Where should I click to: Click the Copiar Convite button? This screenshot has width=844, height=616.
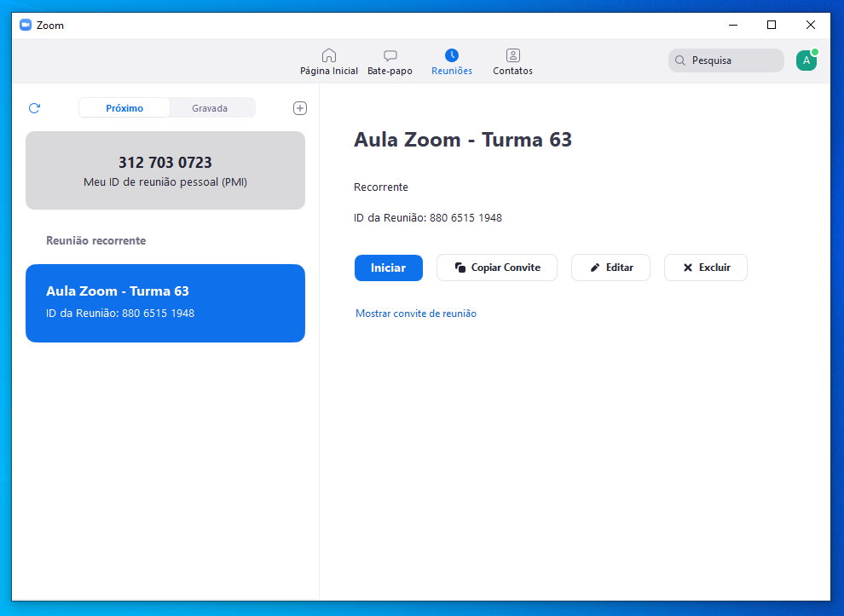(497, 268)
